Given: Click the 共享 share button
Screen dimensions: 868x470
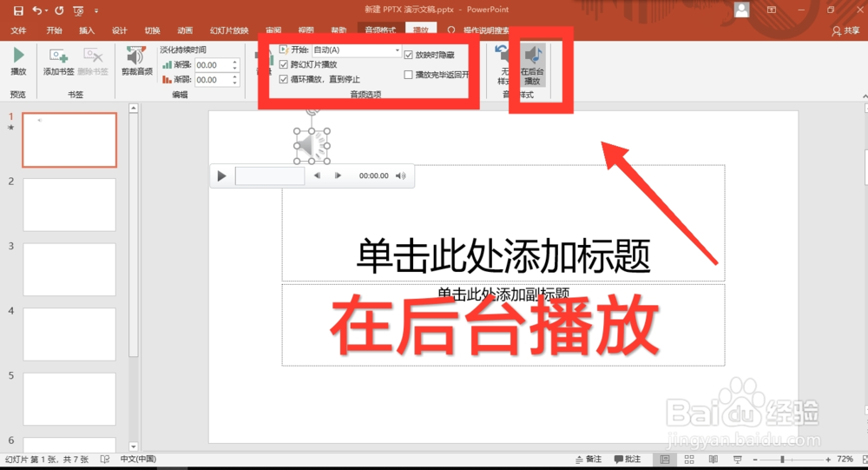Looking at the screenshot, I should tap(845, 31).
